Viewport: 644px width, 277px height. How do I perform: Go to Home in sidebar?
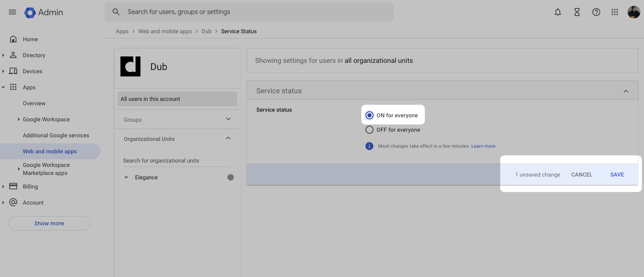(30, 39)
